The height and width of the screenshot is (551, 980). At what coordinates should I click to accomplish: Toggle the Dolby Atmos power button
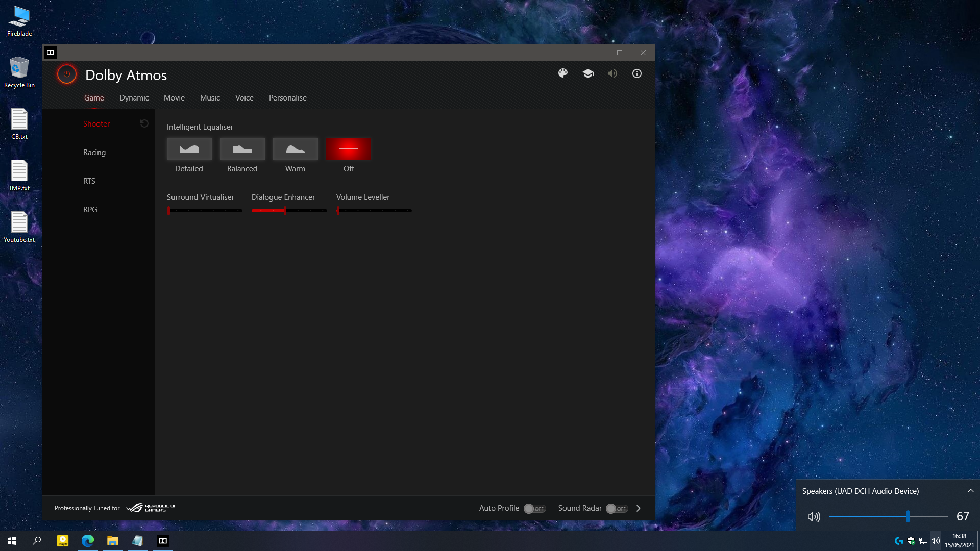[x=67, y=74]
